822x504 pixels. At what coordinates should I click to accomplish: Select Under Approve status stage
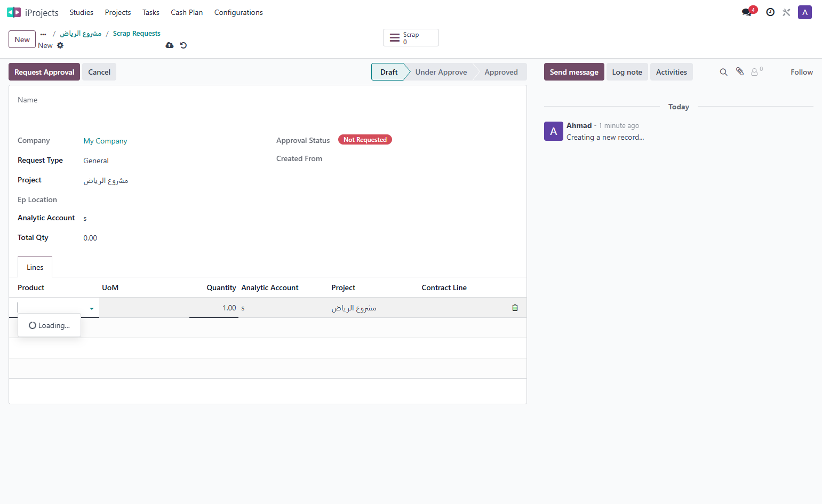pyautogui.click(x=441, y=72)
